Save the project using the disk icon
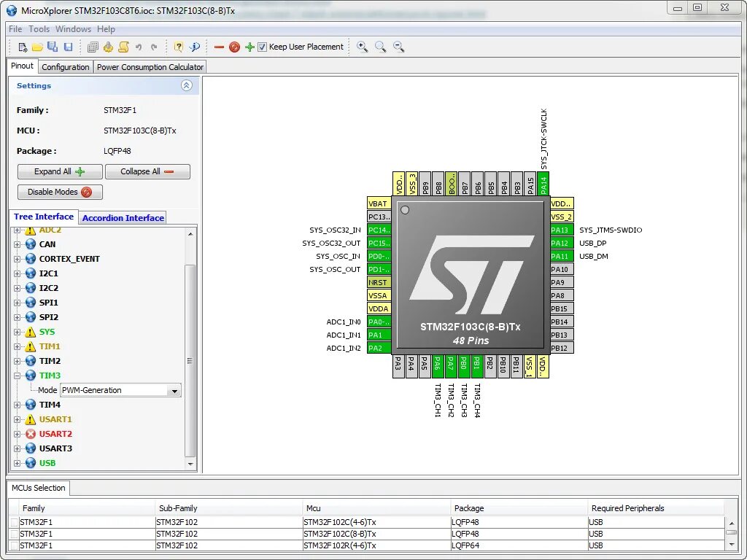The height and width of the screenshot is (560, 747). (x=68, y=47)
